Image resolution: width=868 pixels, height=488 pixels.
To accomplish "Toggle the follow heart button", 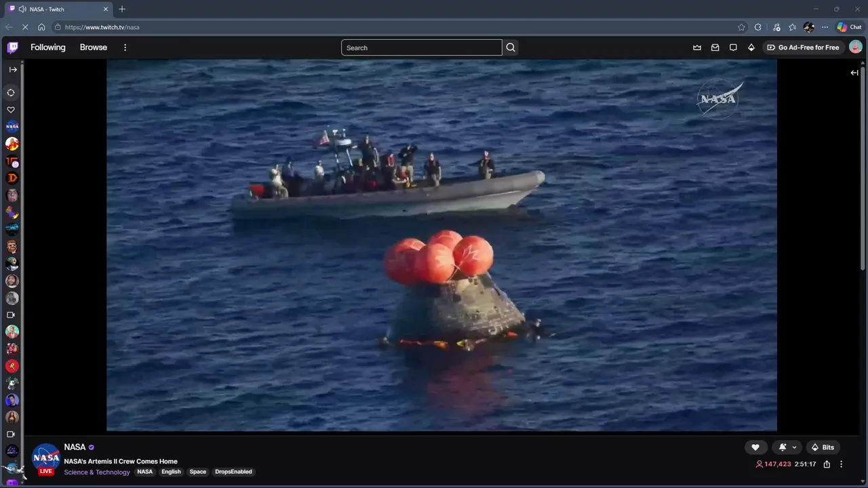I will click(x=755, y=447).
